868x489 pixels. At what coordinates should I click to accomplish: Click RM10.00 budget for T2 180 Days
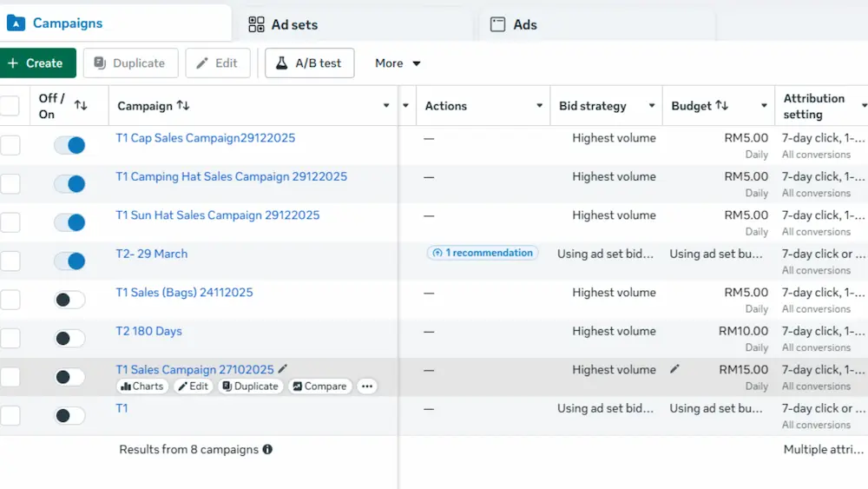tap(744, 331)
